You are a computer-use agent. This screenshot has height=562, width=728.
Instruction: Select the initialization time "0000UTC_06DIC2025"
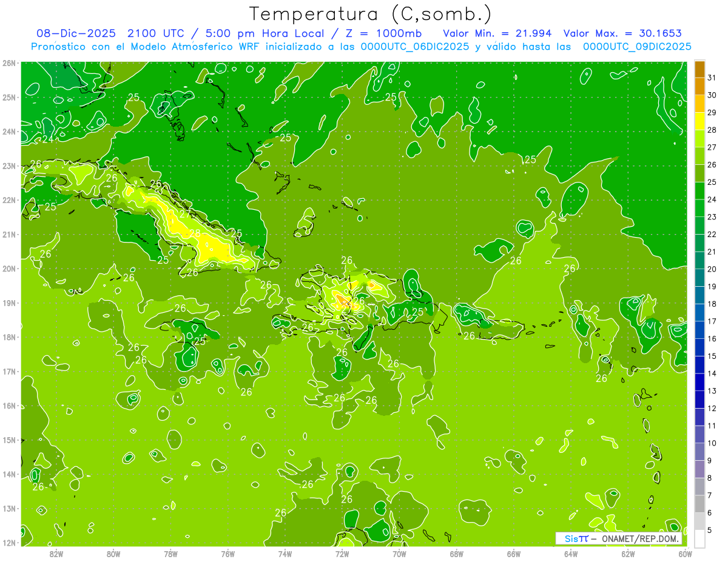415,47
